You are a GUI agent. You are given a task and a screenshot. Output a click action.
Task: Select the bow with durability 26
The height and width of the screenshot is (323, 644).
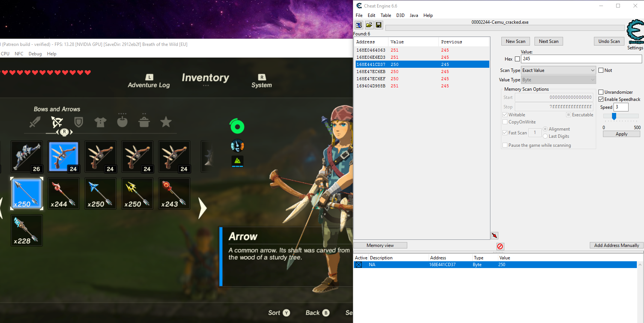[27, 157]
